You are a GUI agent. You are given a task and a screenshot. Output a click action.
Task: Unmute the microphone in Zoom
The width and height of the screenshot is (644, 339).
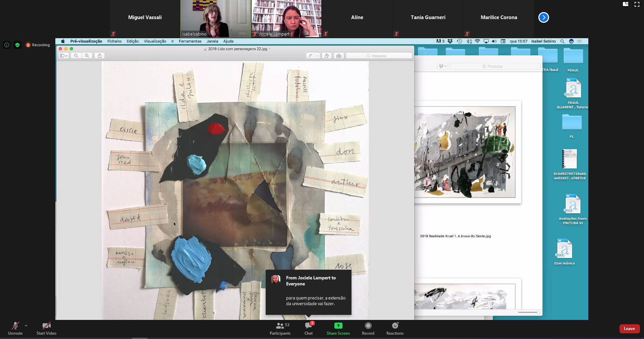(x=15, y=328)
